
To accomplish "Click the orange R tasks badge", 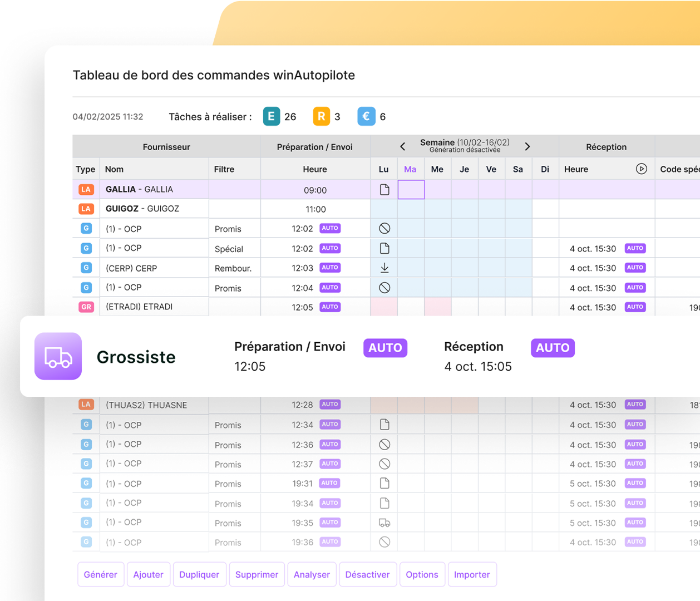I will pyautogui.click(x=321, y=116).
